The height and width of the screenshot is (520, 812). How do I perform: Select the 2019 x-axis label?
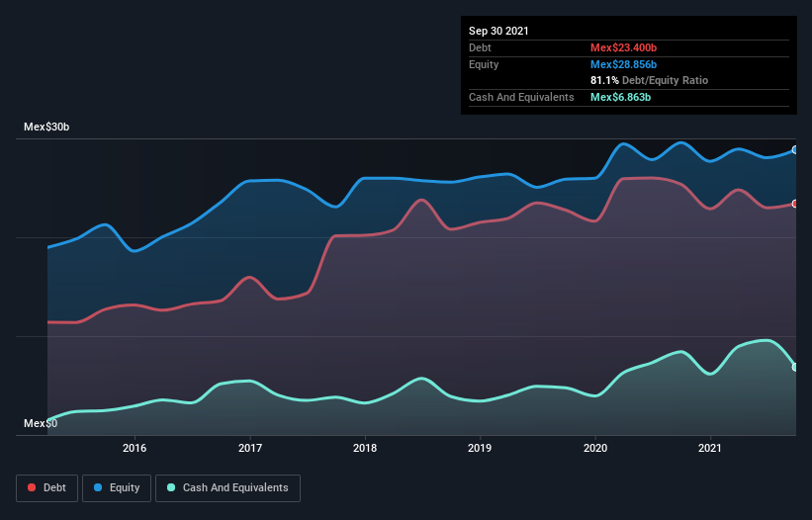point(480,448)
